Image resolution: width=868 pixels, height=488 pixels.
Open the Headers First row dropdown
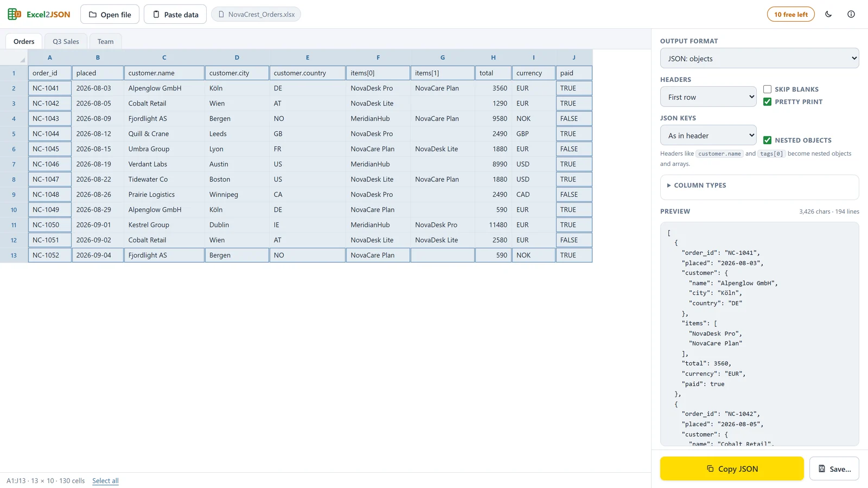pyautogui.click(x=709, y=97)
